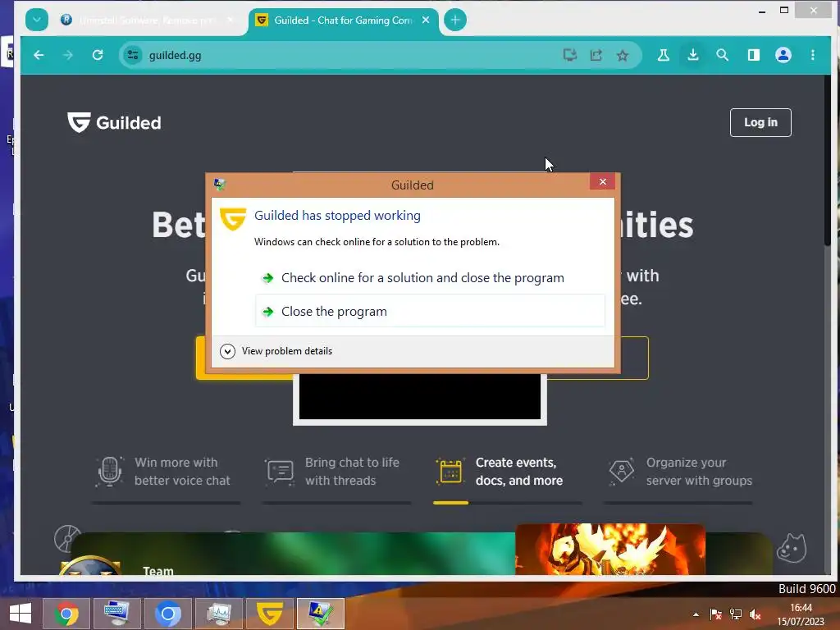Share this page icon

[x=596, y=55]
